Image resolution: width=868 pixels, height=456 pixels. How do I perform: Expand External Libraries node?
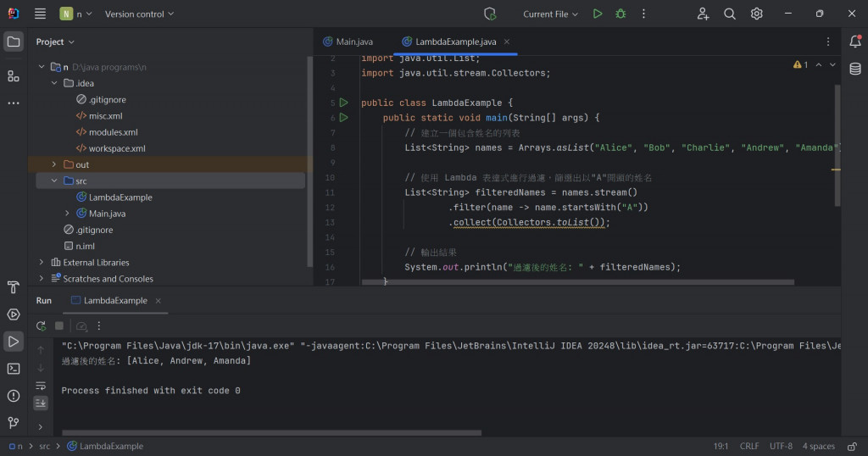[41, 263]
